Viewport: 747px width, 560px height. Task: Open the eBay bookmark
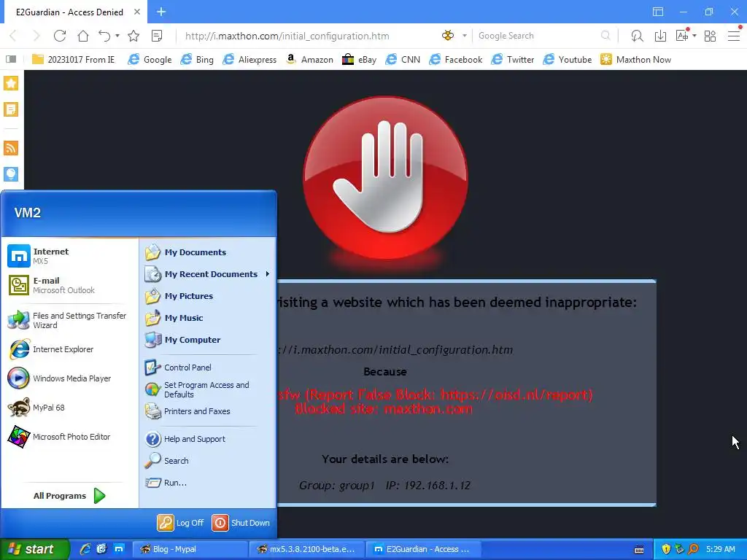(x=359, y=60)
